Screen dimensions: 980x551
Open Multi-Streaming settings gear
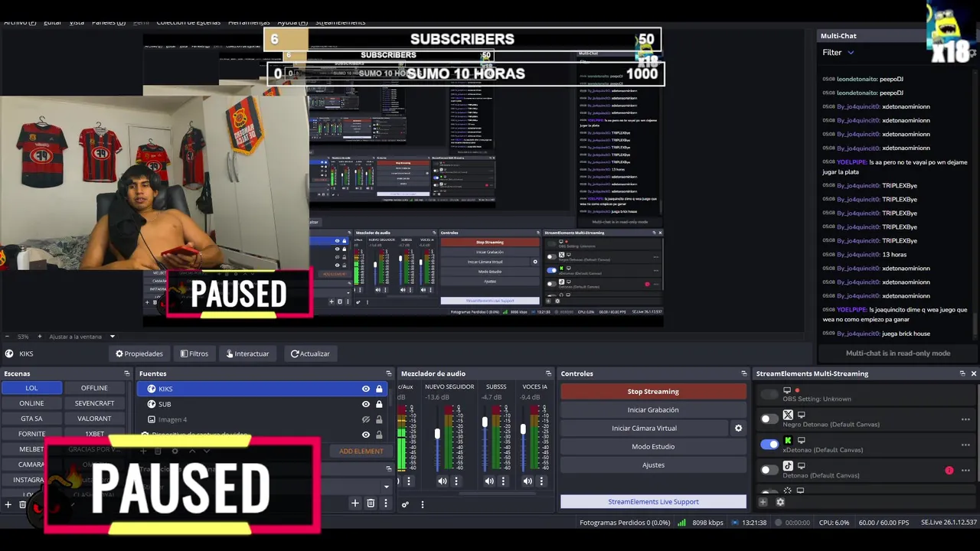[780, 502]
